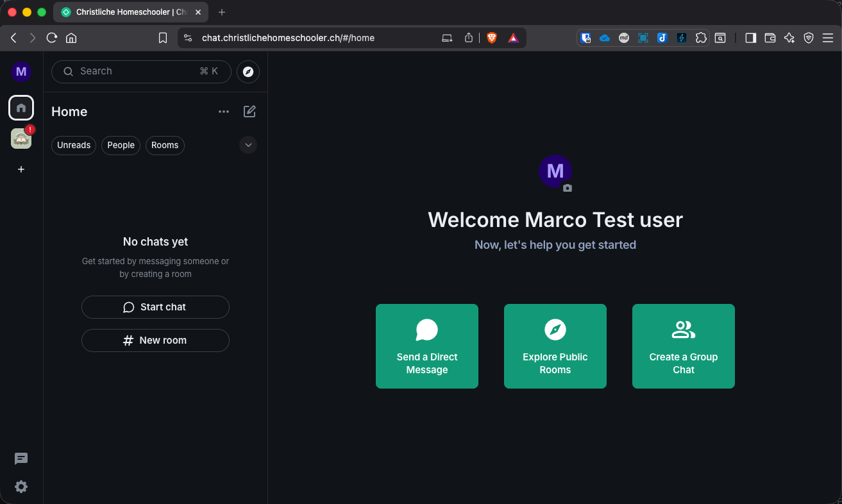The width and height of the screenshot is (842, 504).
Task: Toggle the browser sidebar panel
Action: 750,38
